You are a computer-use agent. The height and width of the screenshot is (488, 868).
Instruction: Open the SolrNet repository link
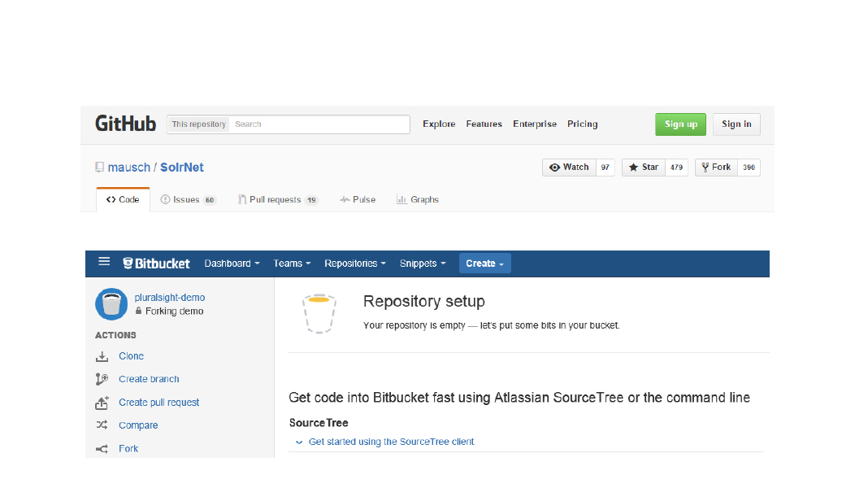coord(181,168)
